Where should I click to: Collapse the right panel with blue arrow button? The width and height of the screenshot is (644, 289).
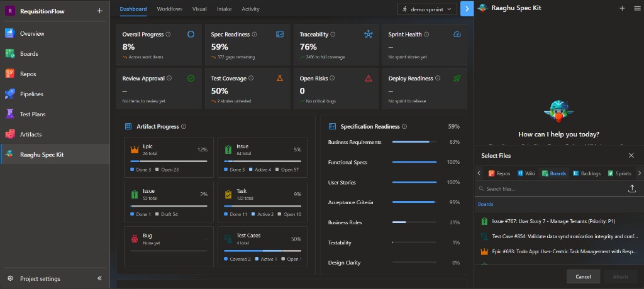pyautogui.click(x=467, y=9)
